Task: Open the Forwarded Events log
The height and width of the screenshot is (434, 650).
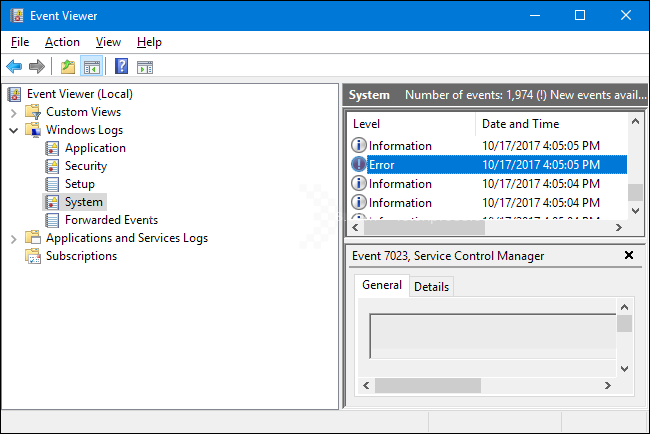Action: [x=110, y=220]
